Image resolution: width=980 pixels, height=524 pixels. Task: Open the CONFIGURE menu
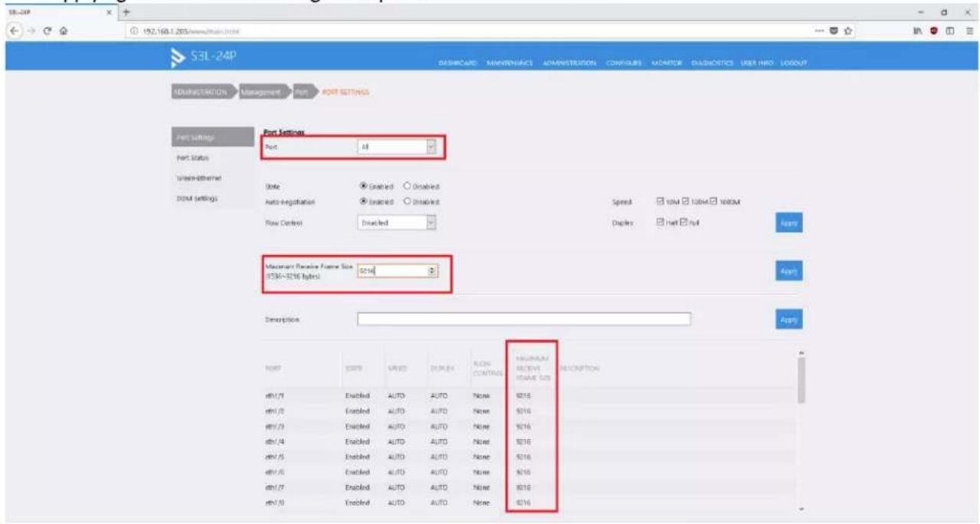point(624,61)
